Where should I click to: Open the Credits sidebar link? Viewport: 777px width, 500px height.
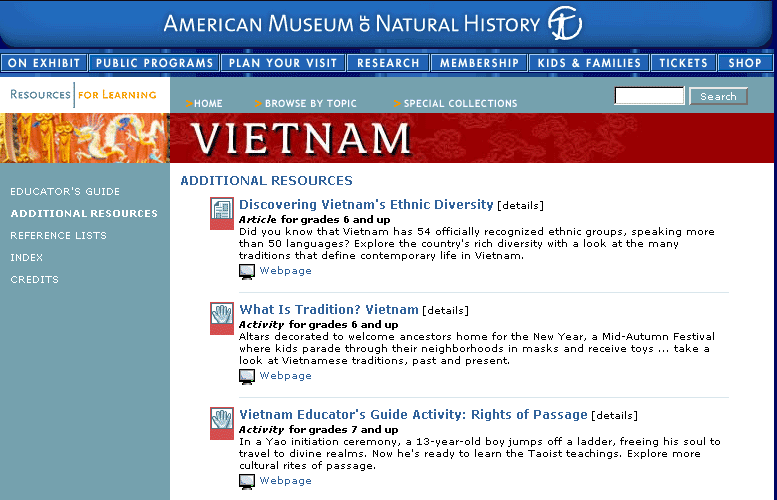point(35,280)
